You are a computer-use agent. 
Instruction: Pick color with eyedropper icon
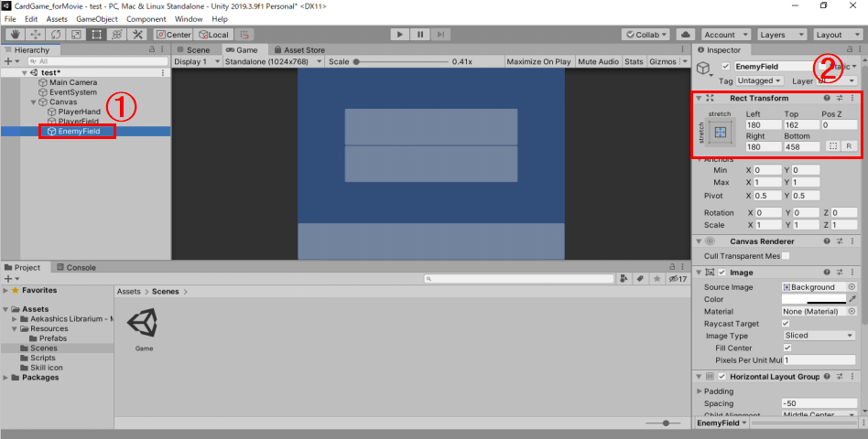[x=852, y=299]
